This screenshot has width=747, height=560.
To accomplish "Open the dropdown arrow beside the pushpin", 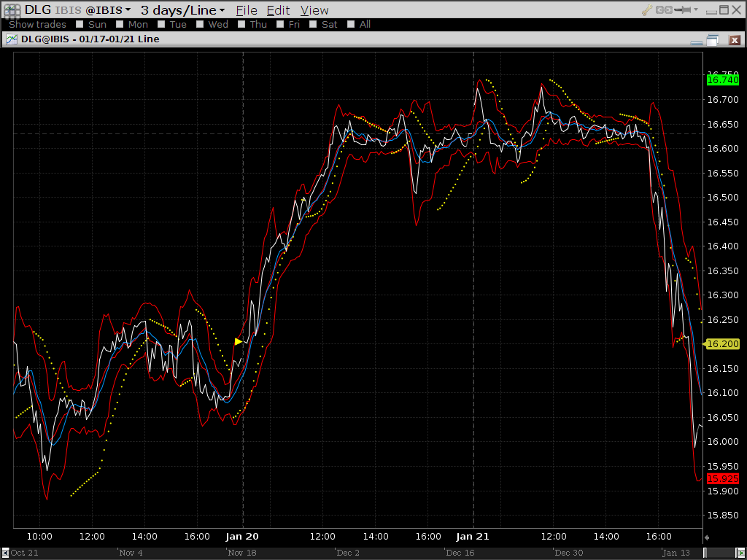I will (x=696, y=9).
